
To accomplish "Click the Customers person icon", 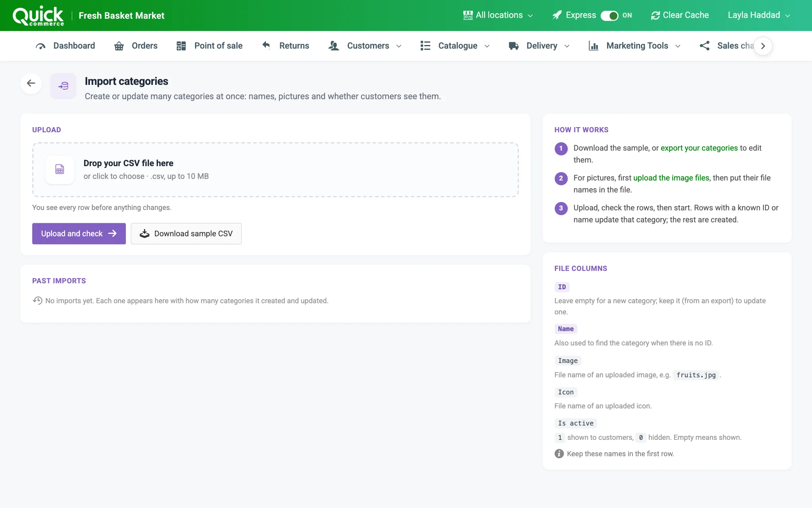I will click(x=334, y=46).
